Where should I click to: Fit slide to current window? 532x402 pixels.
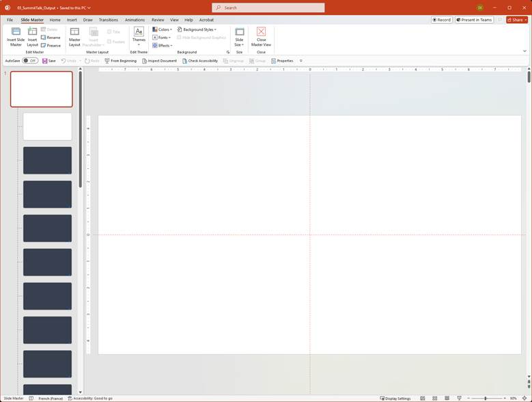524,399
